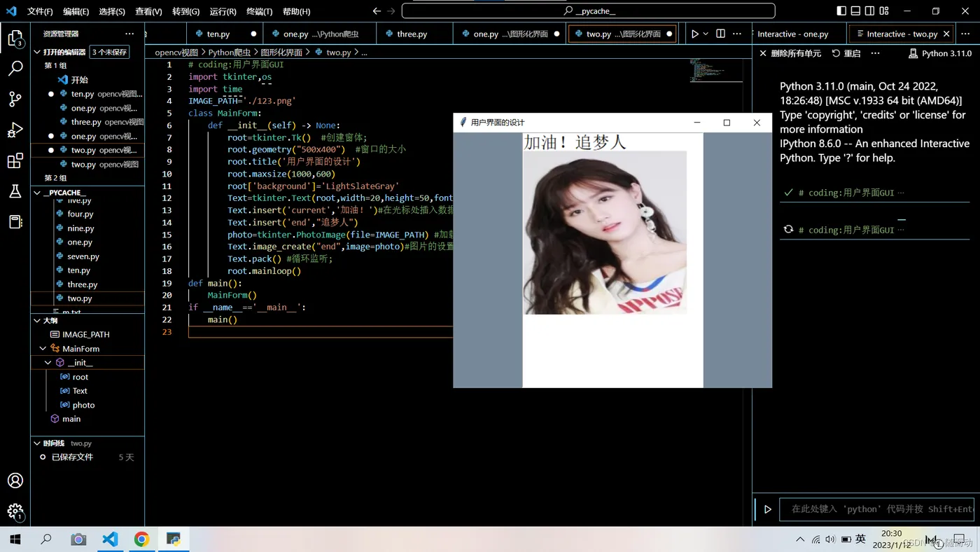Toggle the bottom panel layout icon
The image size is (980, 552).
[855, 11]
